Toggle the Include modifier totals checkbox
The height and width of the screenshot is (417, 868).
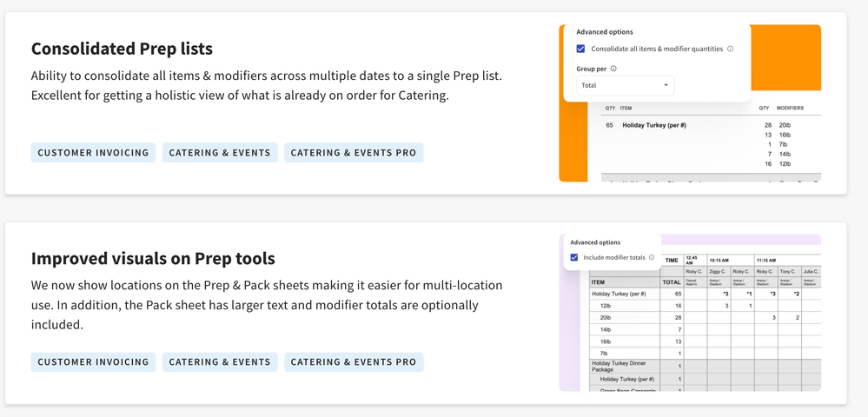(574, 258)
